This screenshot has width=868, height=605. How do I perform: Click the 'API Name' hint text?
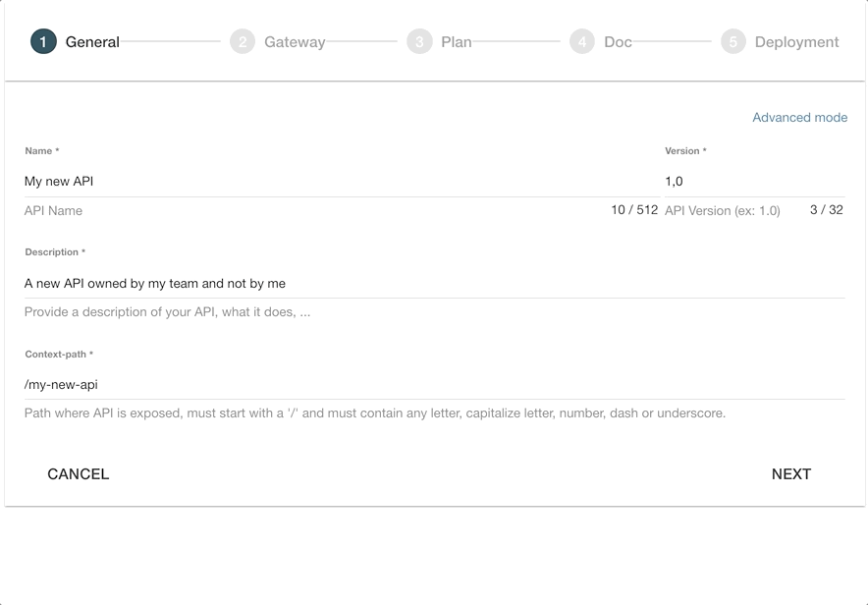[x=53, y=211]
